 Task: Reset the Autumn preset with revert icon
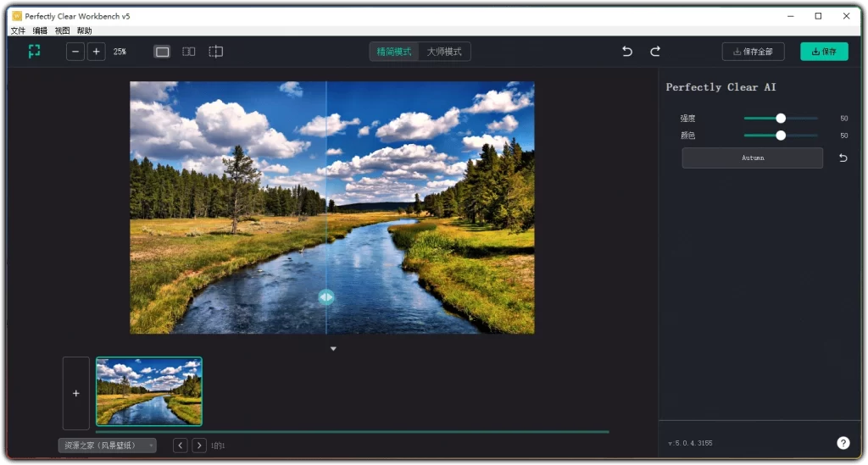click(x=843, y=158)
